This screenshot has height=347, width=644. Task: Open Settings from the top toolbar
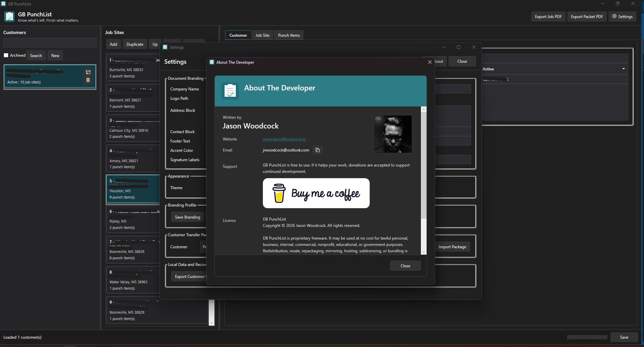[x=622, y=17]
